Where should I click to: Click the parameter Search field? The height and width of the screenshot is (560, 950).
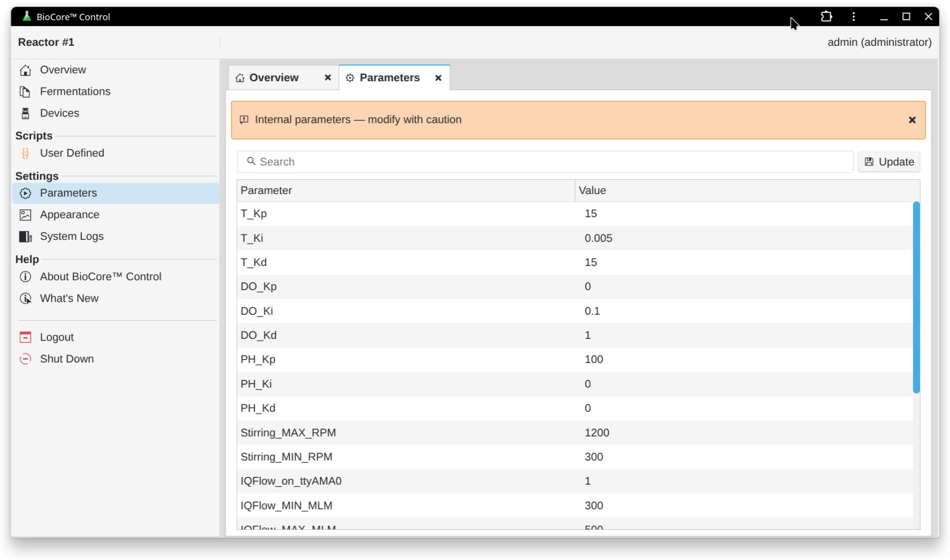point(545,162)
